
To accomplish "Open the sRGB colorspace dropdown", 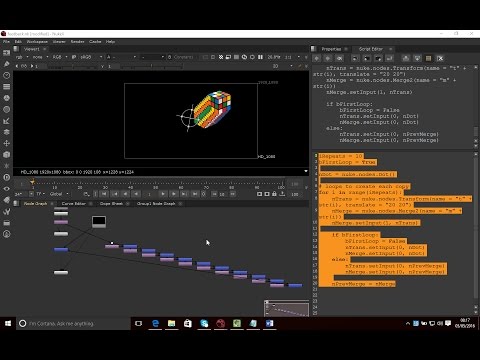I will click(x=91, y=57).
